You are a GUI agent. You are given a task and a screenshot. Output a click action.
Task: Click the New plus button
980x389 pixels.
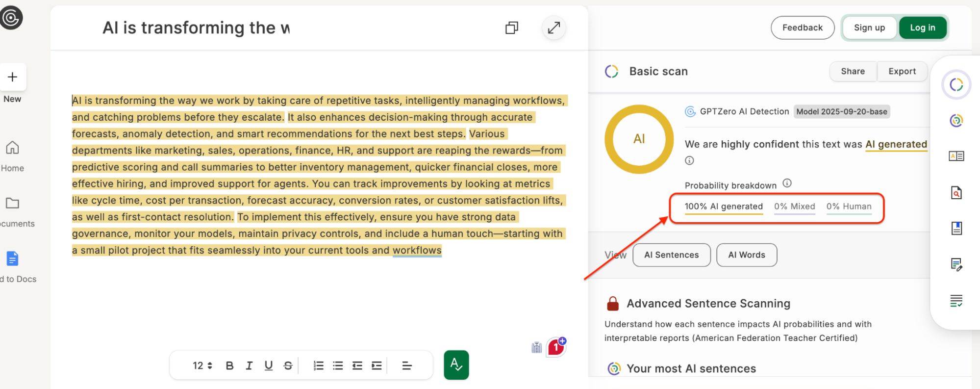pos(13,77)
